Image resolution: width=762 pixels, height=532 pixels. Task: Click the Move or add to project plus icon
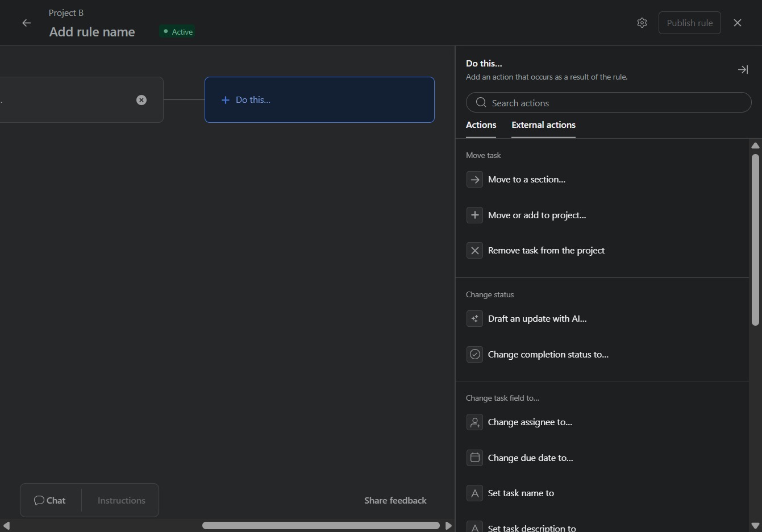[x=474, y=215]
